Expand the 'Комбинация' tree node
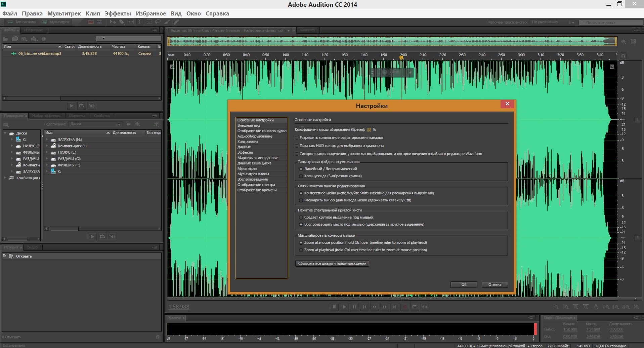 tap(5, 178)
